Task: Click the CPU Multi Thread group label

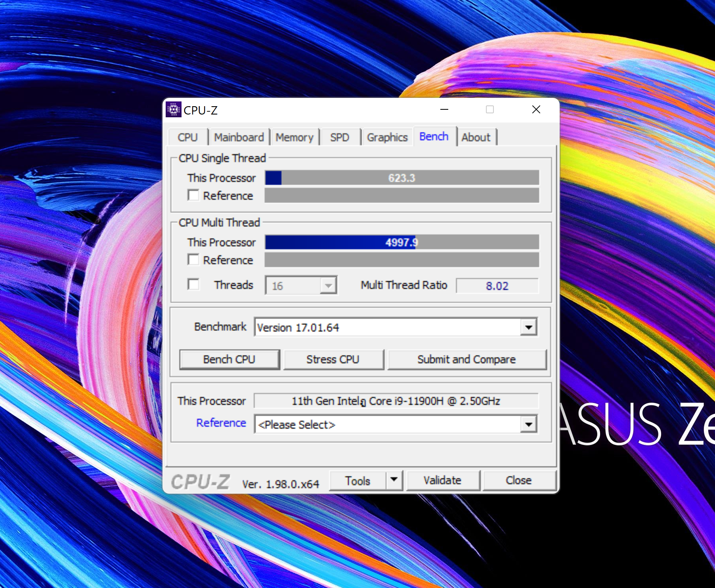Action: pyautogui.click(x=219, y=223)
